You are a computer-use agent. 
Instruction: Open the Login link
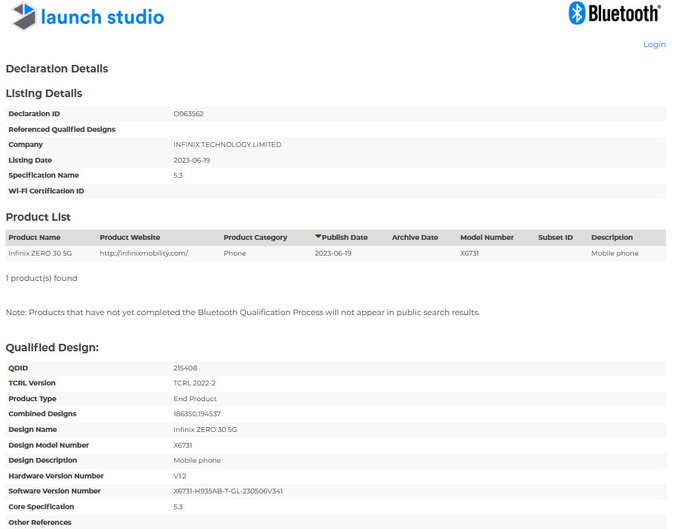[x=654, y=44]
